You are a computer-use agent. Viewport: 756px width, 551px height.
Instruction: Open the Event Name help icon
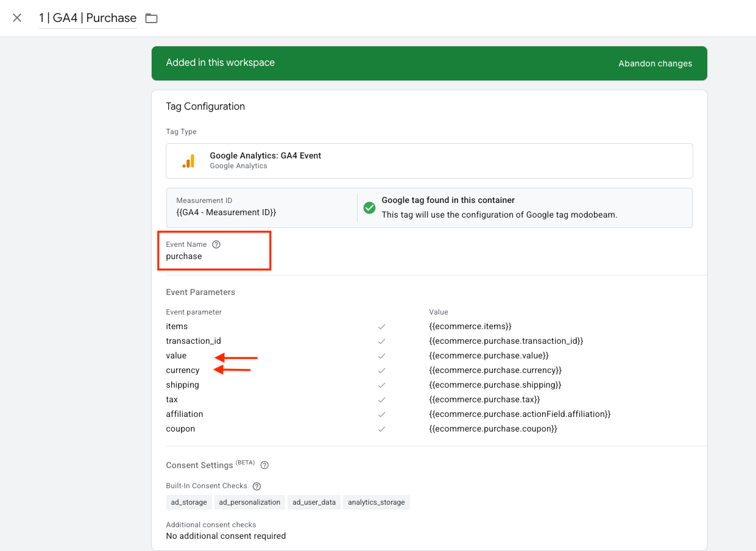coord(216,244)
